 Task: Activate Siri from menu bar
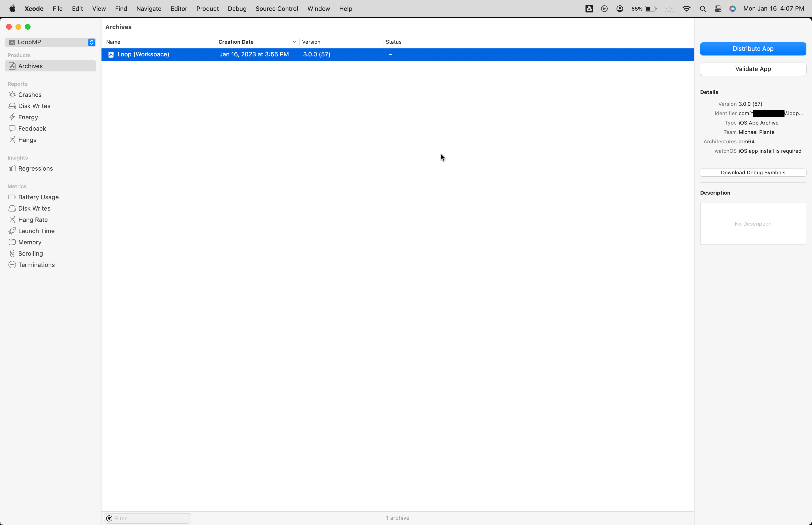coord(733,8)
